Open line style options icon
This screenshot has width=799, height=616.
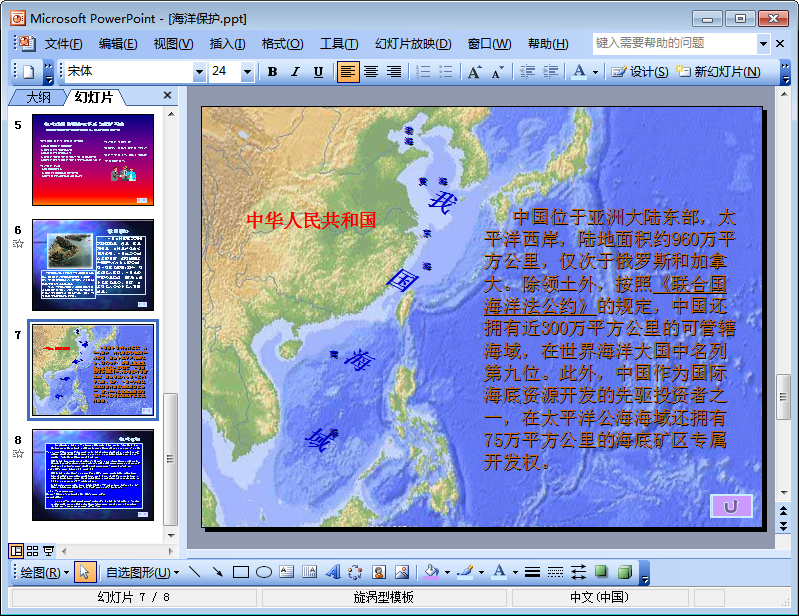pyautogui.click(x=532, y=573)
